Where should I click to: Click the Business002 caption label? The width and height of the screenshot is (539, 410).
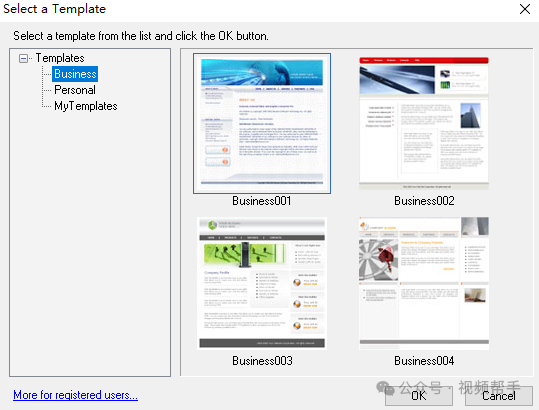coord(424,201)
